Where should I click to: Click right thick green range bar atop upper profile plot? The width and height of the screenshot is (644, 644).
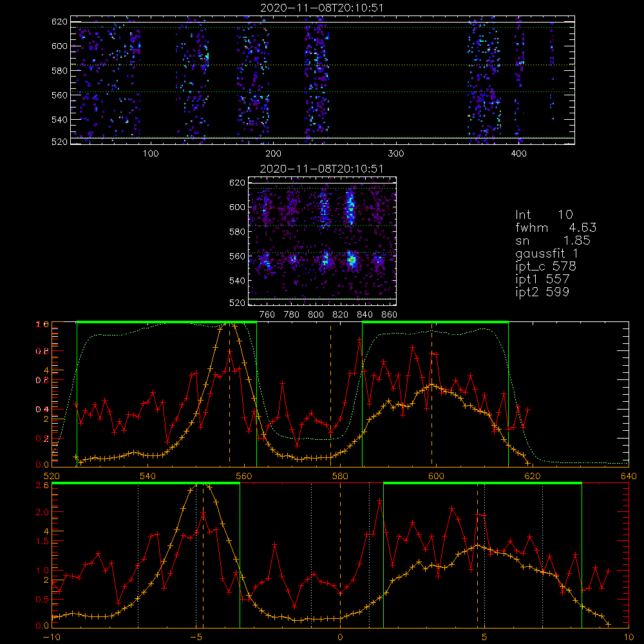(435, 323)
